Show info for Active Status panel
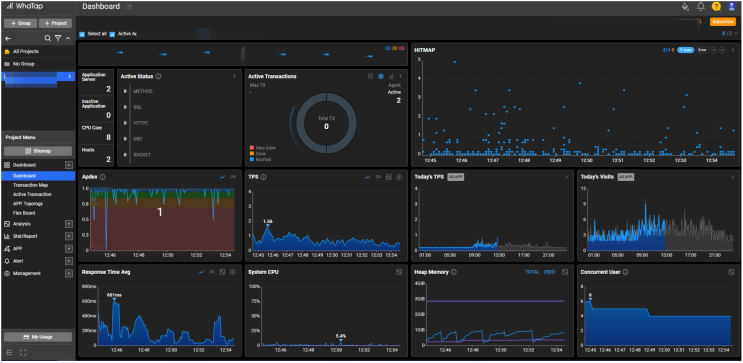The width and height of the screenshot is (743, 363). (158, 76)
